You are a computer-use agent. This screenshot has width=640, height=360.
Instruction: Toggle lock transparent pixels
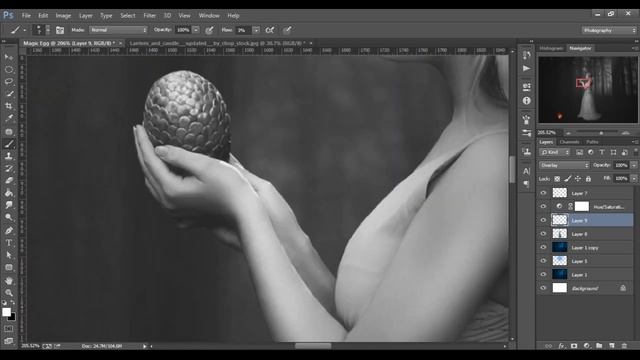coord(557,179)
